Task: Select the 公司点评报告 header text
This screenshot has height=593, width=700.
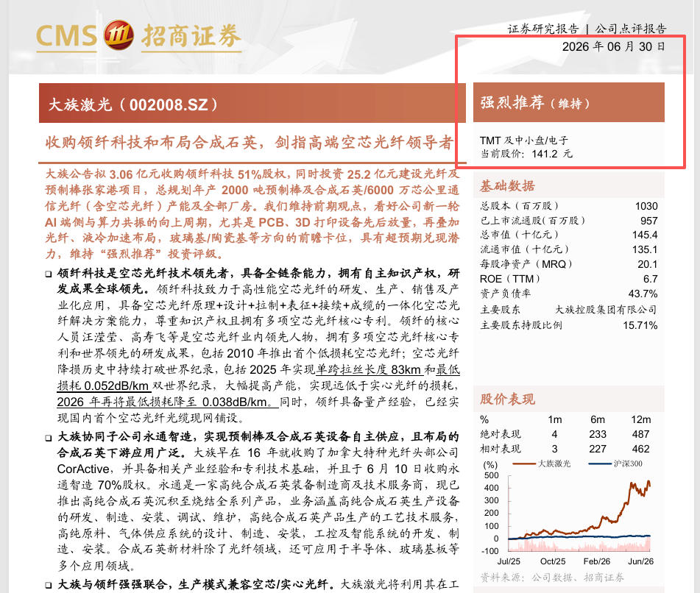Action: (631, 29)
